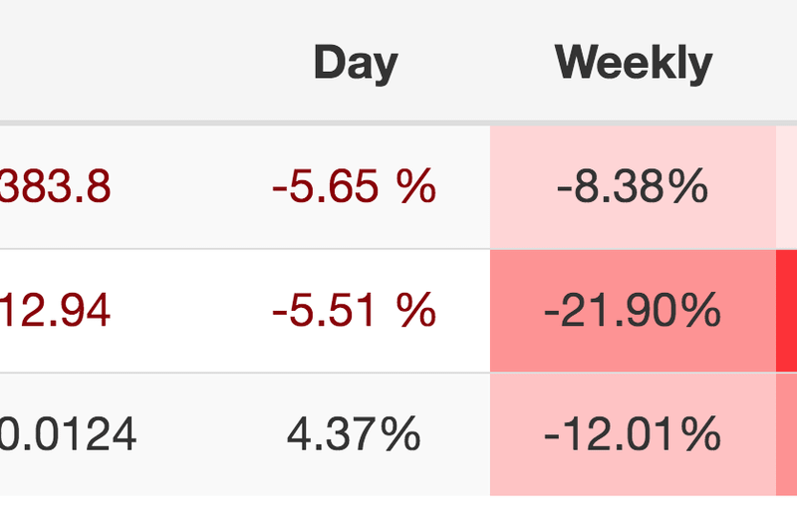The width and height of the screenshot is (797, 532).
Task: Click empty space between 12.94 and -5.51 %
Action: 189,311
